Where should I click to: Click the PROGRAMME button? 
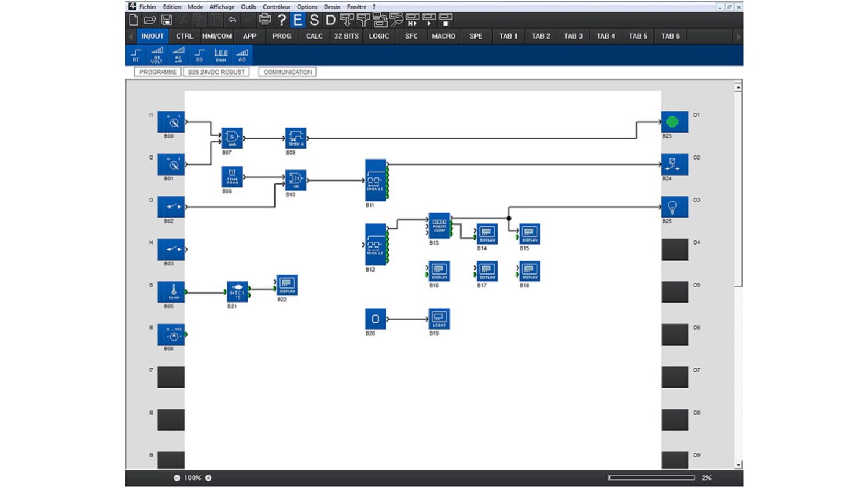click(x=158, y=72)
